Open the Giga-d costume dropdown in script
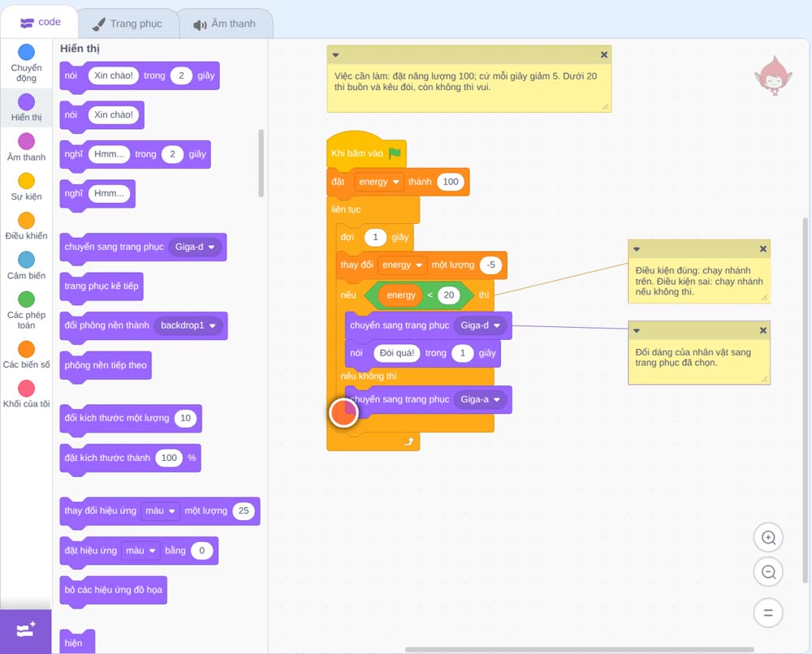This screenshot has height=654, width=812. pos(481,325)
